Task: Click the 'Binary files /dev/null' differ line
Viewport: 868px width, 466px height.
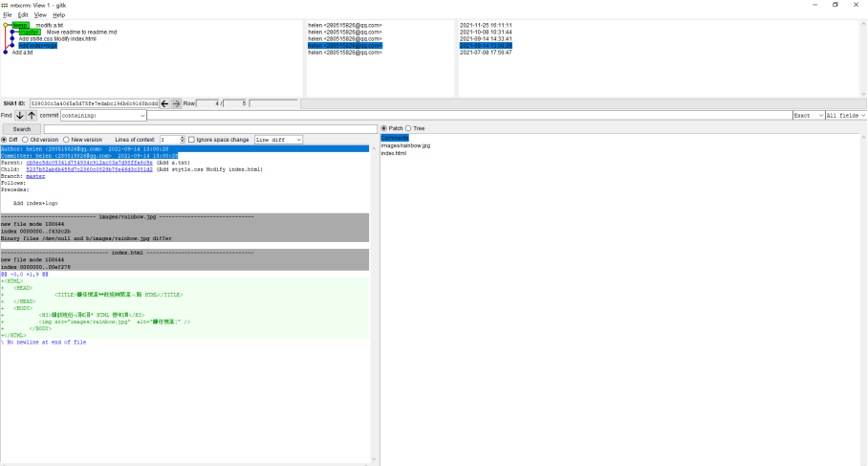Action: tap(86, 238)
